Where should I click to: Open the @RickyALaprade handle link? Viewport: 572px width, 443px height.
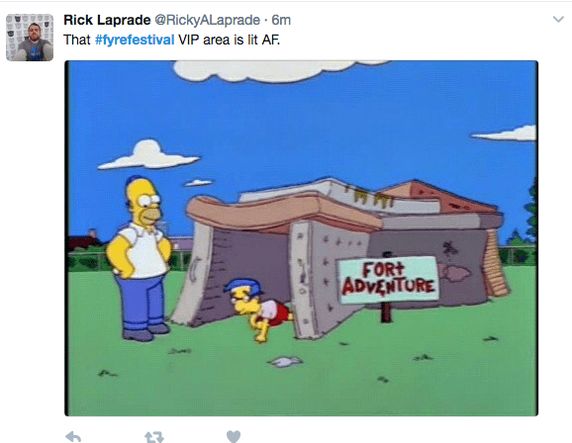click(x=208, y=20)
